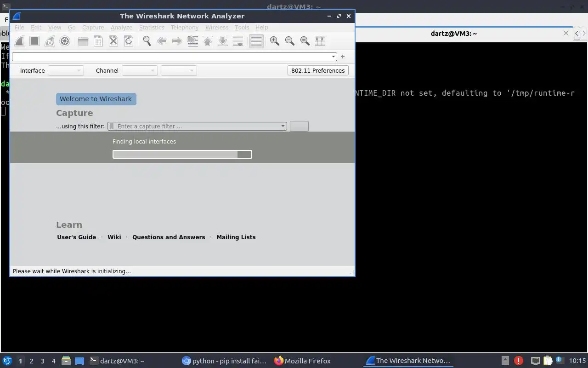The image size is (588, 368).
Task: Open the Mozilla Firefox taskbar entry
Action: point(303,361)
